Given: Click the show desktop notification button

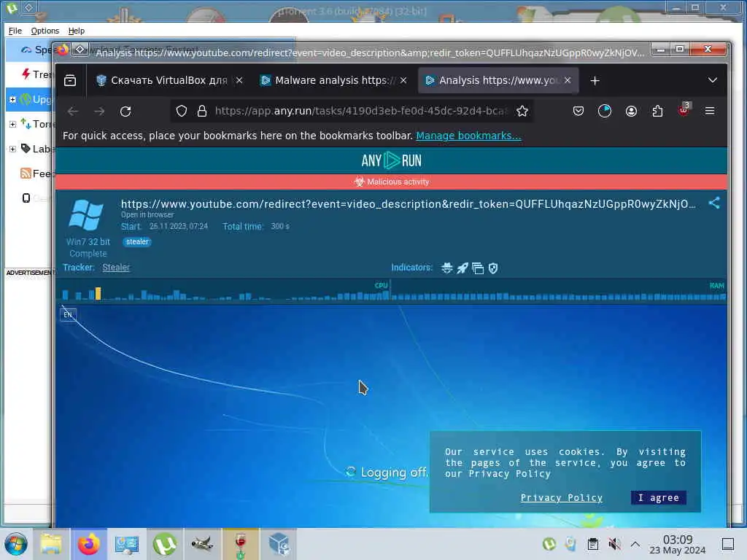Looking at the screenshot, I should [728, 544].
